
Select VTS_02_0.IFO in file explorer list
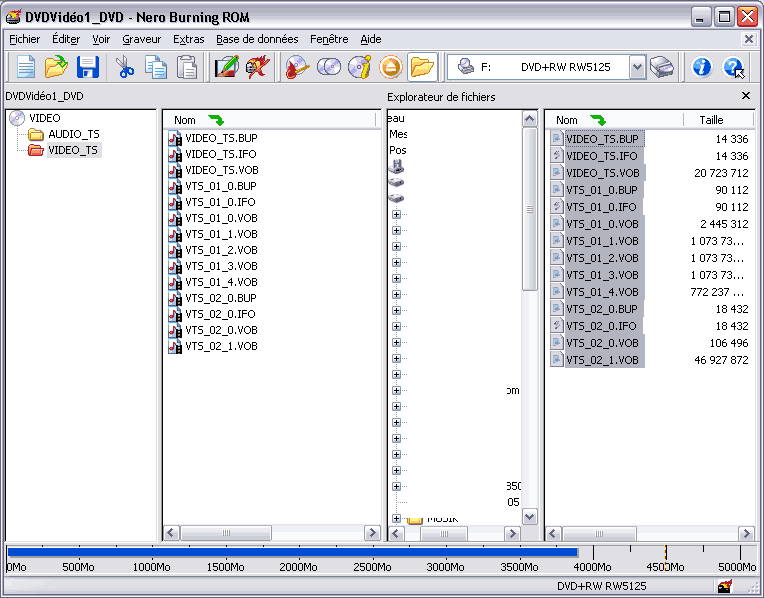[601, 326]
